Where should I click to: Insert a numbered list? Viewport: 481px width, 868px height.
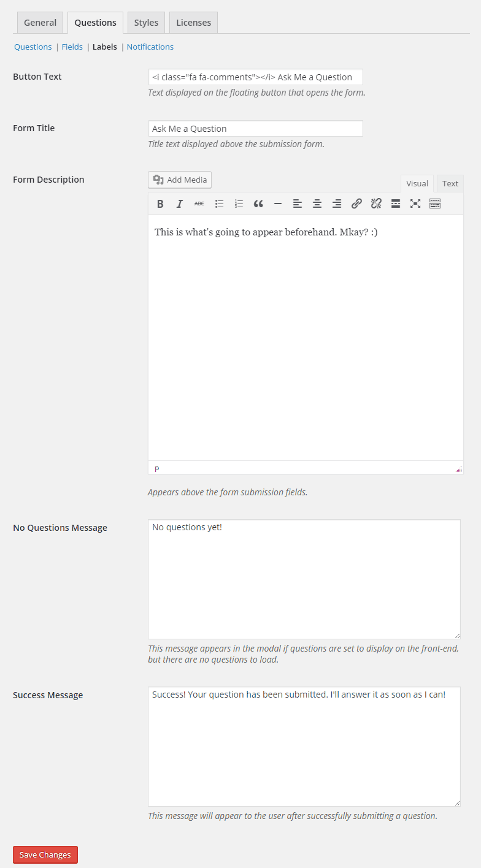pyautogui.click(x=239, y=204)
